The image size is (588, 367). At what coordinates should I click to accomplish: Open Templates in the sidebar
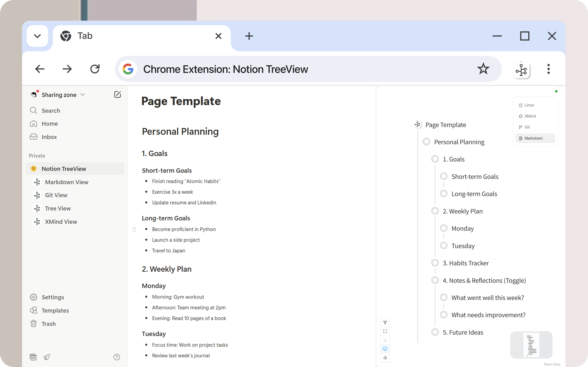[55, 310]
